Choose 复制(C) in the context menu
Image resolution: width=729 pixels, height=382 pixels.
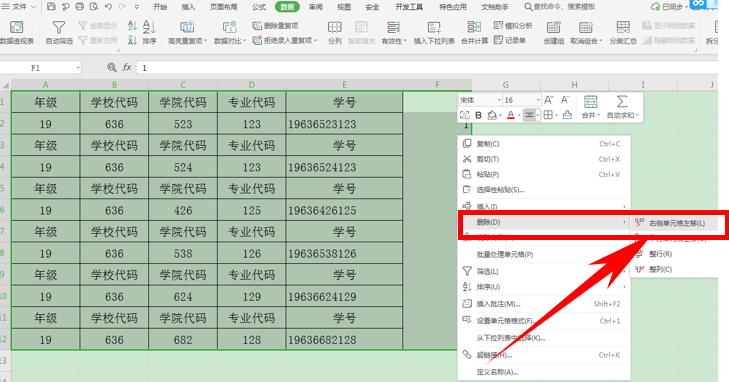(x=544, y=144)
